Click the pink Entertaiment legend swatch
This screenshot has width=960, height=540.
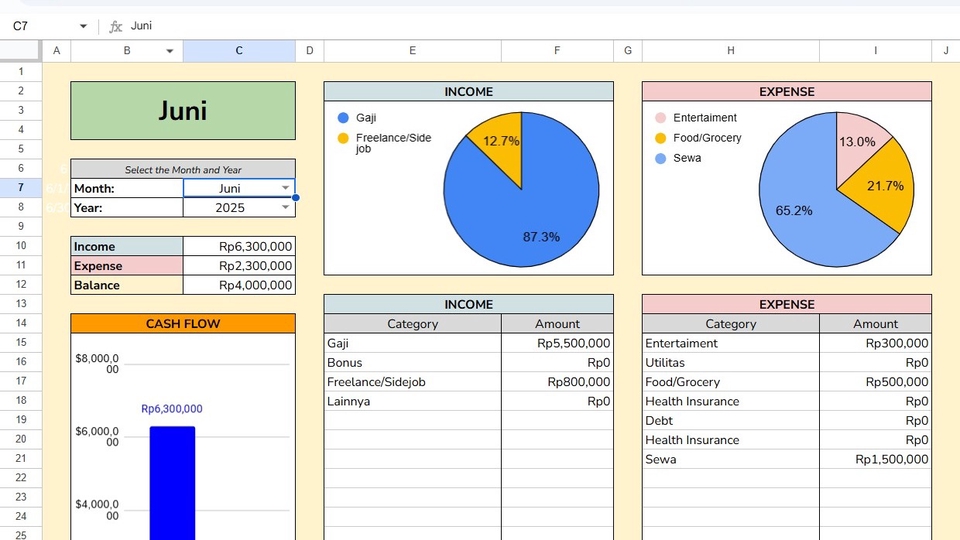pyautogui.click(x=661, y=118)
